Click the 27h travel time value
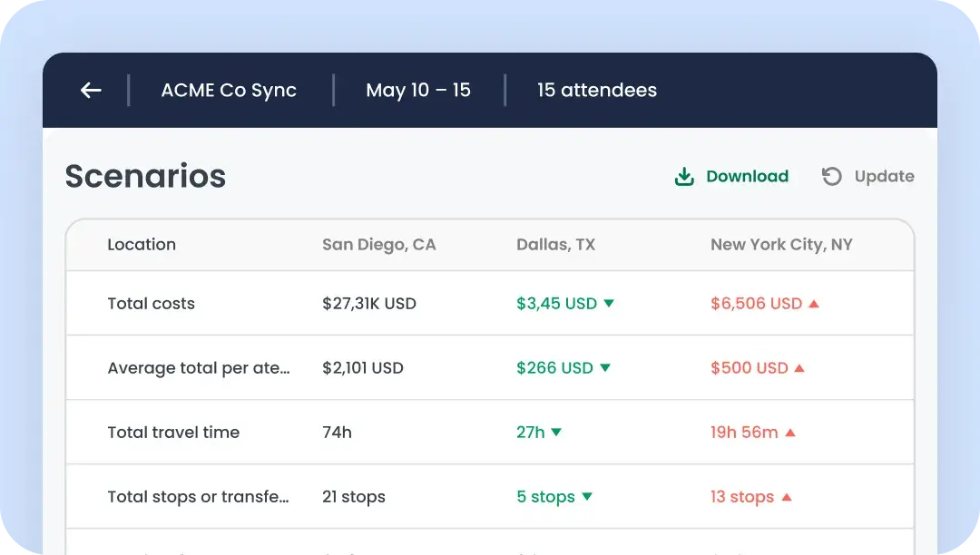Image resolution: width=980 pixels, height=555 pixels. (x=531, y=433)
